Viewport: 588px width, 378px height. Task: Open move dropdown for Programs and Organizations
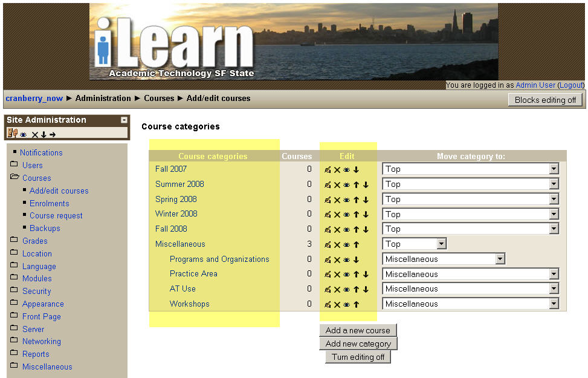[x=444, y=259]
